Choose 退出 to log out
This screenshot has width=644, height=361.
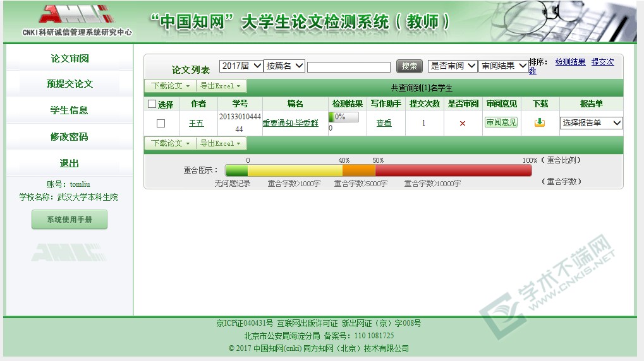click(x=70, y=163)
